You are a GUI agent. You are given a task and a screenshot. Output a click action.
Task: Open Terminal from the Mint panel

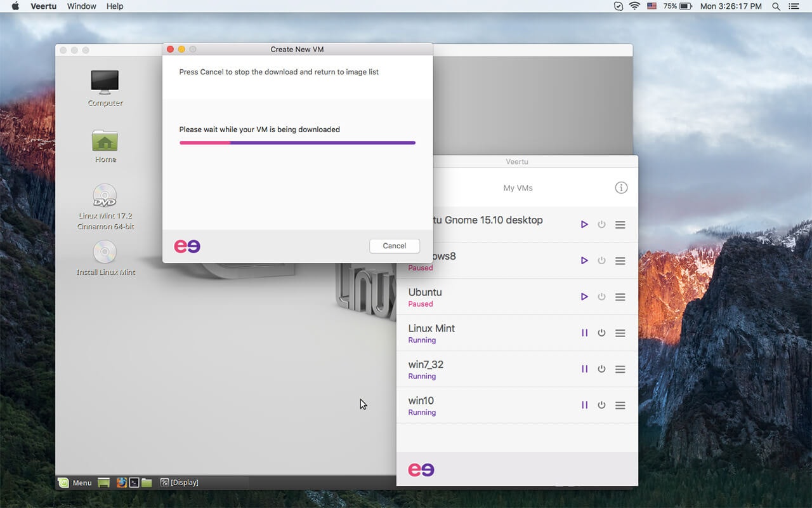click(x=134, y=483)
